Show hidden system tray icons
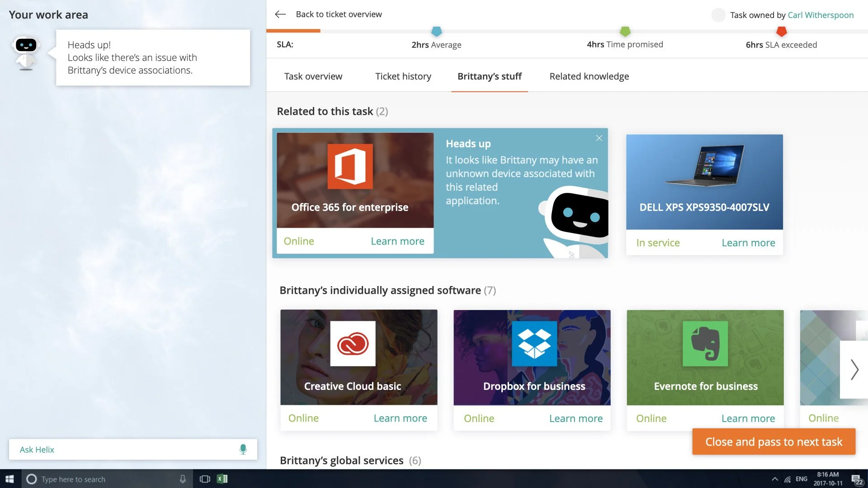 pos(775,479)
